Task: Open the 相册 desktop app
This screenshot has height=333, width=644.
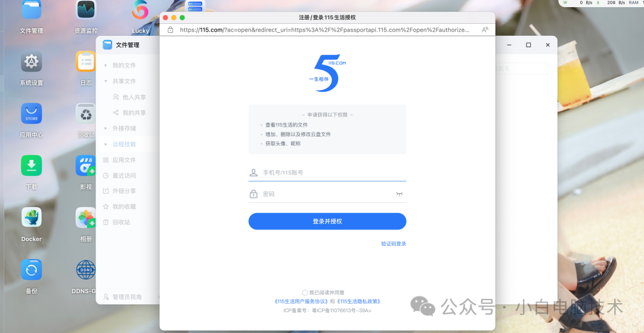Action: click(x=86, y=217)
